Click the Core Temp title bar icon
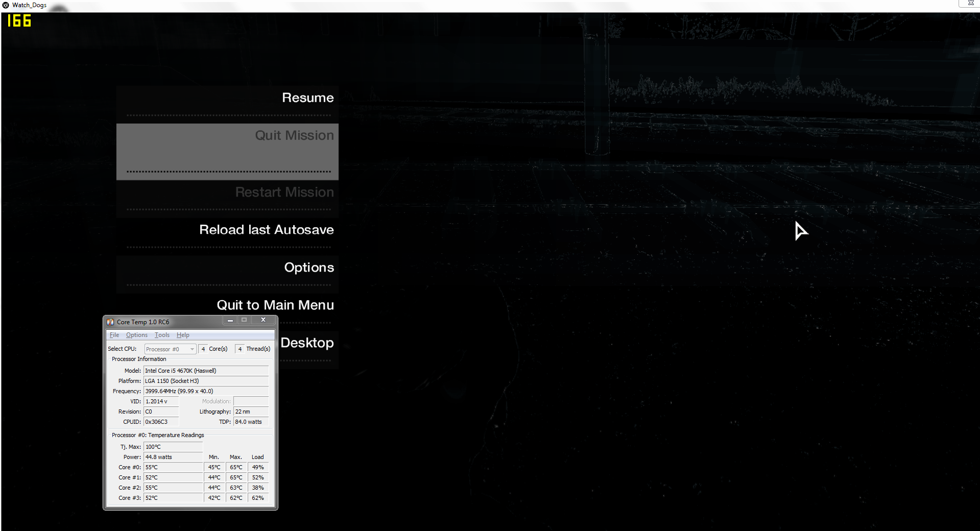This screenshot has height=531, width=980. 110,322
